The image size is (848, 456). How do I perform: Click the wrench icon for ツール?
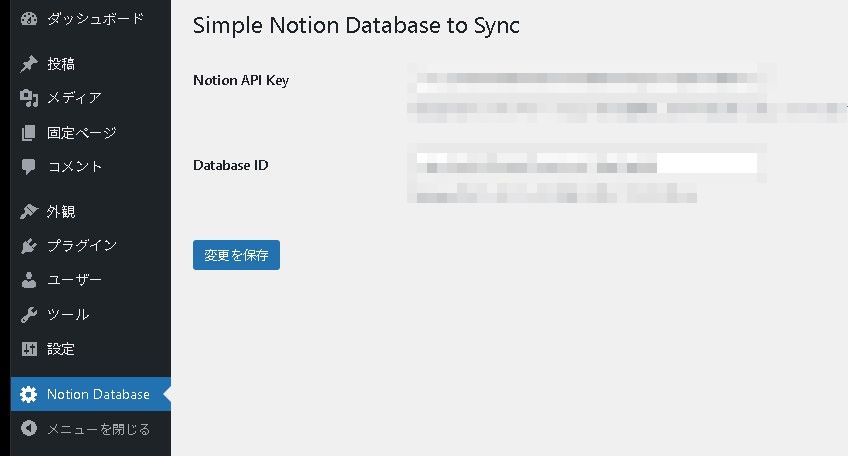coord(29,314)
